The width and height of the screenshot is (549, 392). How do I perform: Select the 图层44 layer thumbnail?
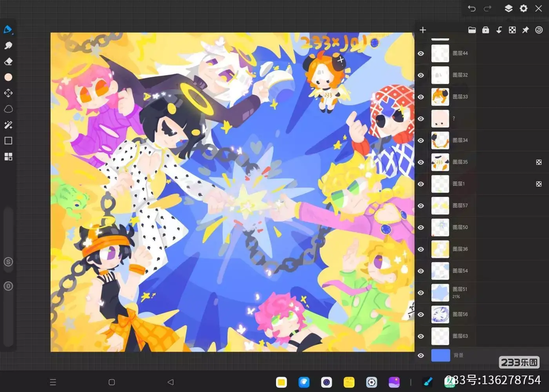pos(440,53)
